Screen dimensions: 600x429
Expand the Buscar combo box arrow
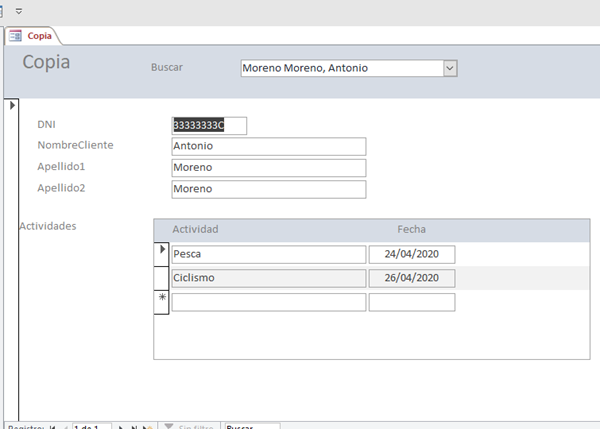[450, 68]
